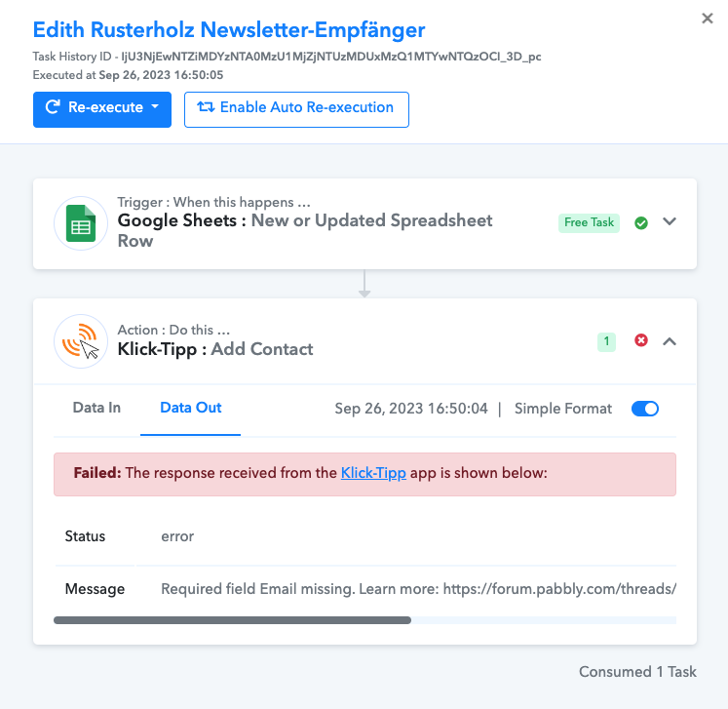The height and width of the screenshot is (709, 728).
Task: Click Enable Auto Re-execution button
Action: coord(296,109)
